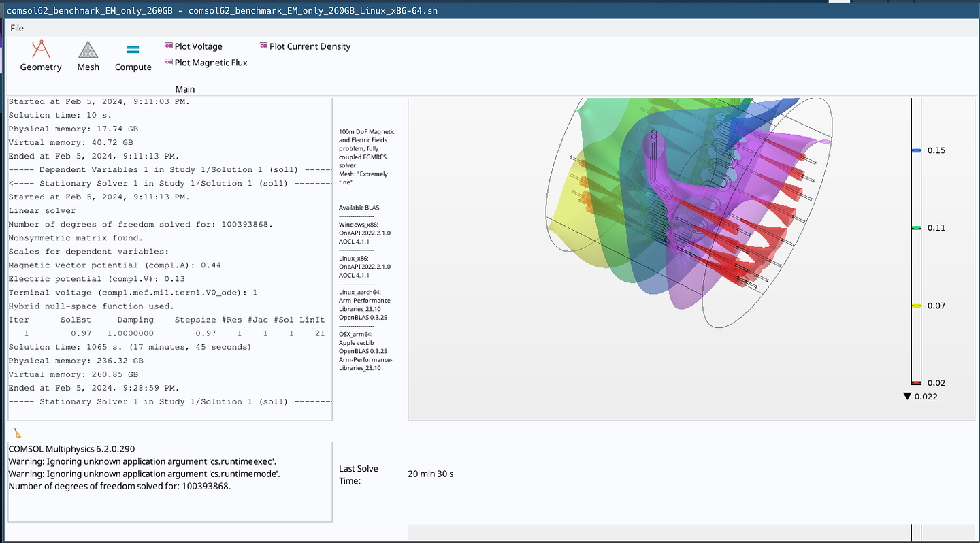
Task: Click the Last Solve Time value text
Action: click(429, 474)
